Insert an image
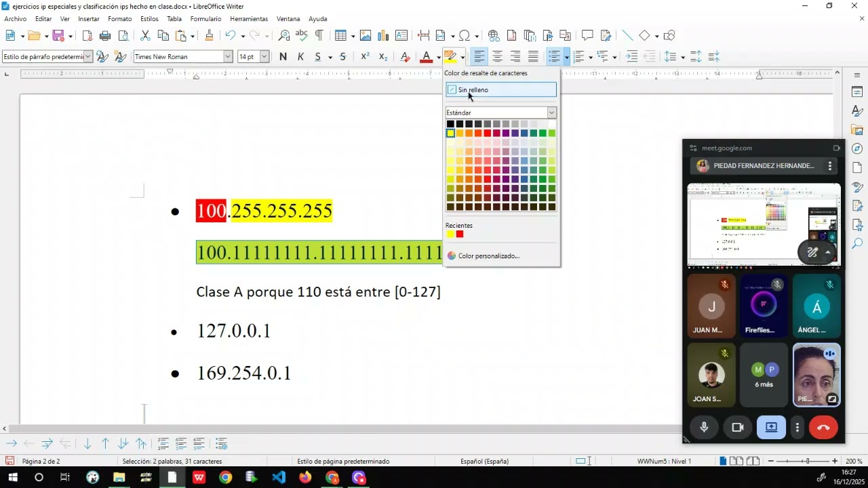The image size is (868, 488). 366,36
